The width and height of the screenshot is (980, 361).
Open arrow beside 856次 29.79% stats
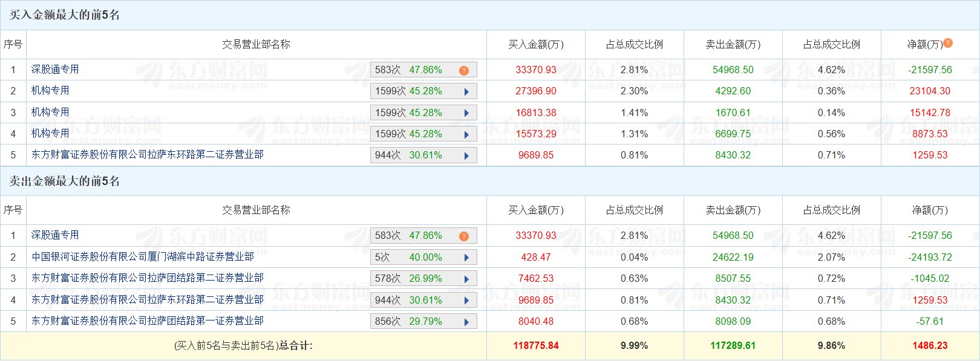click(x=466, y=322)
